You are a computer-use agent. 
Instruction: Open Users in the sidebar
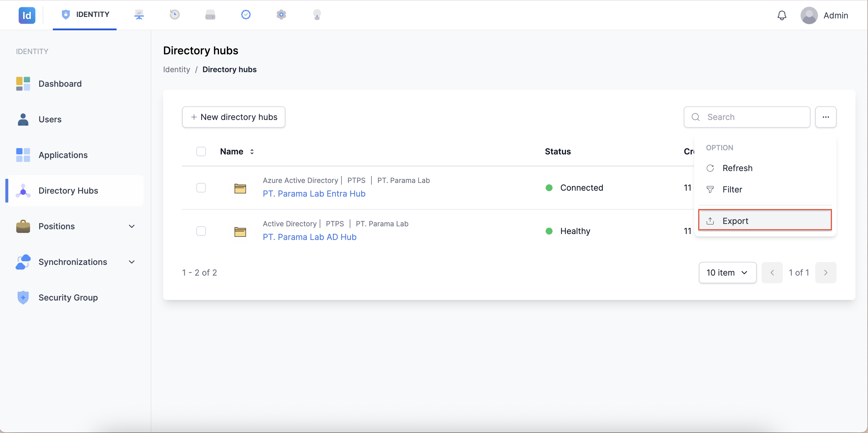coord(75,119)
